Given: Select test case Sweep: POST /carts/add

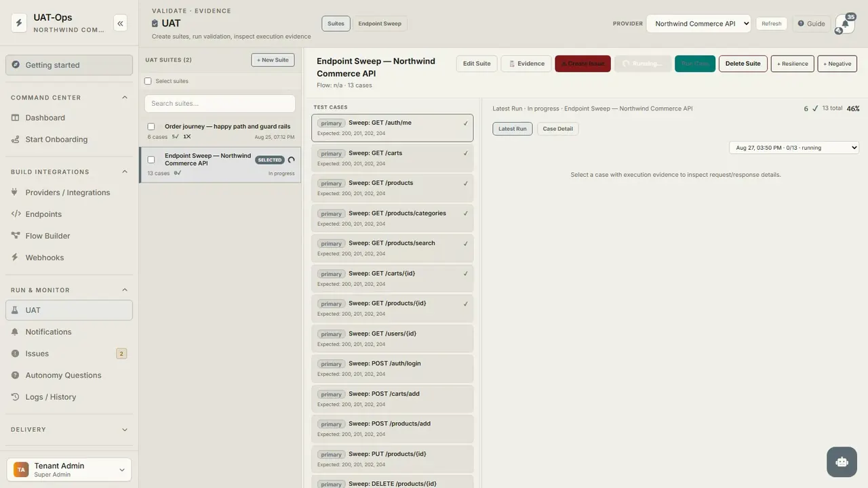Looking at the screenshot, I should tap(393, 399).
